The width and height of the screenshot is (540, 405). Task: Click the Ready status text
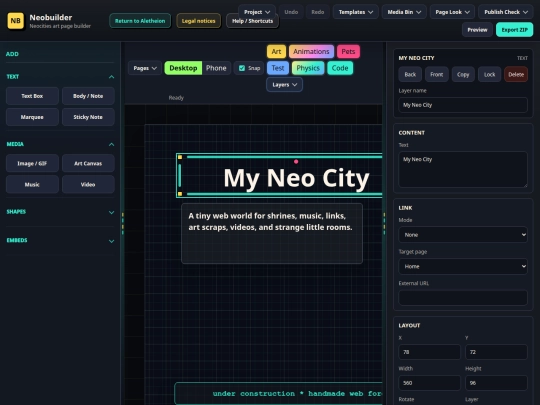(176, 98)
